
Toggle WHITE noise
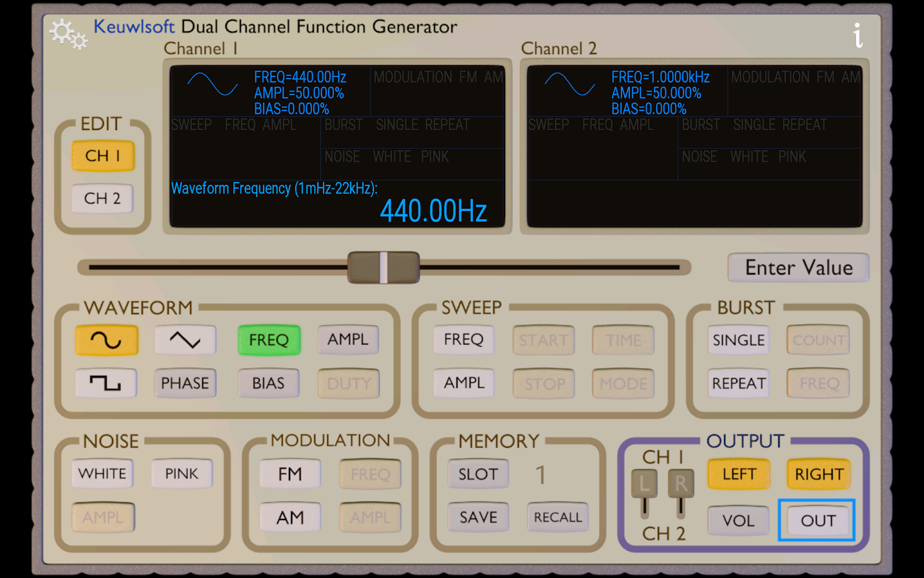click(102, 474)
